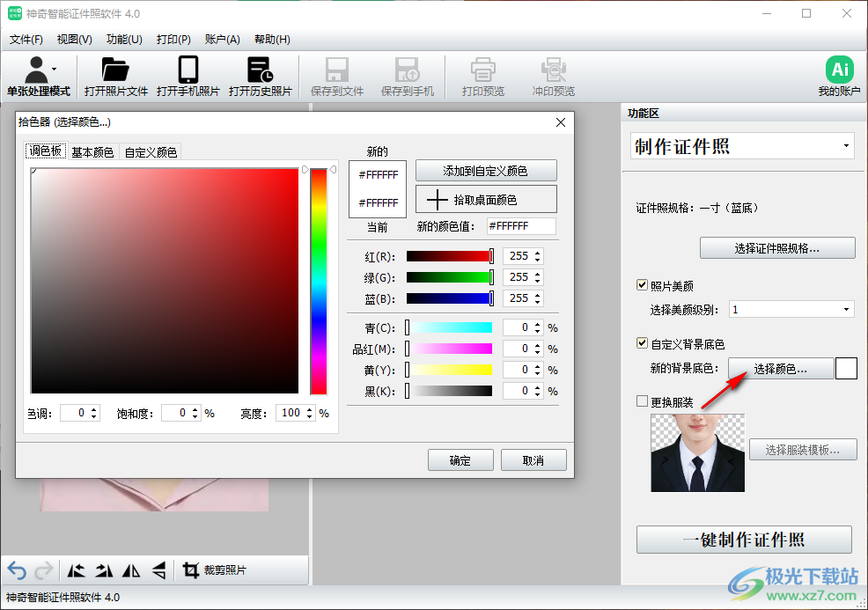The image size is (868, 610).
Task: Click the saturation stepper arrows
Action: click(x=195, y=413)
